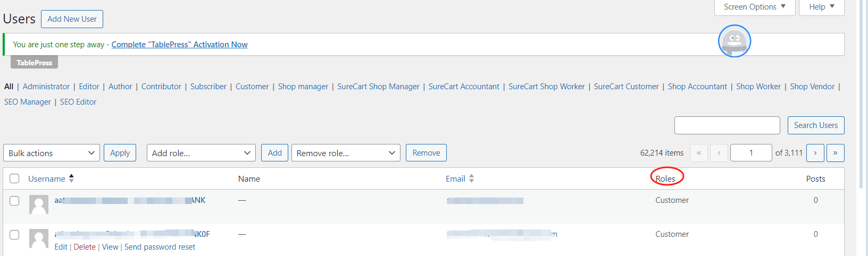Jump to the last users page
Viewport: 868px width, 256px height.
(835, 153)
